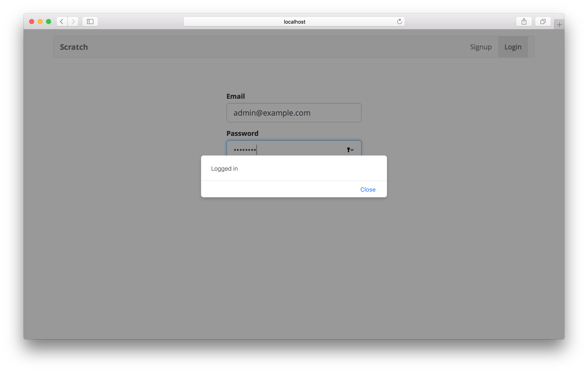Focus the Password input field

(294, 148)
